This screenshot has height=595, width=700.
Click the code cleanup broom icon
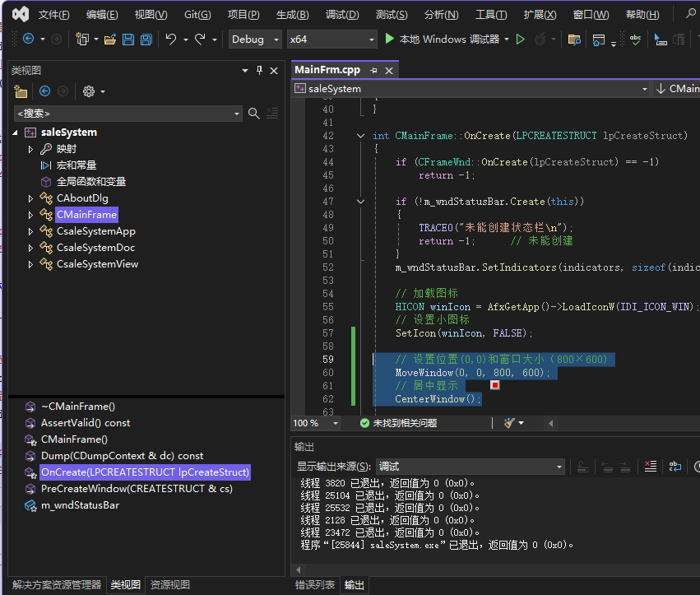[x=510, y=423]
